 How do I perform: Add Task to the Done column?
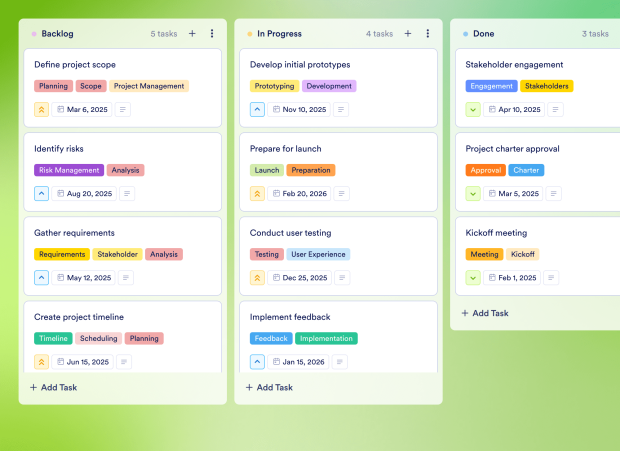[x=485, y=313]
